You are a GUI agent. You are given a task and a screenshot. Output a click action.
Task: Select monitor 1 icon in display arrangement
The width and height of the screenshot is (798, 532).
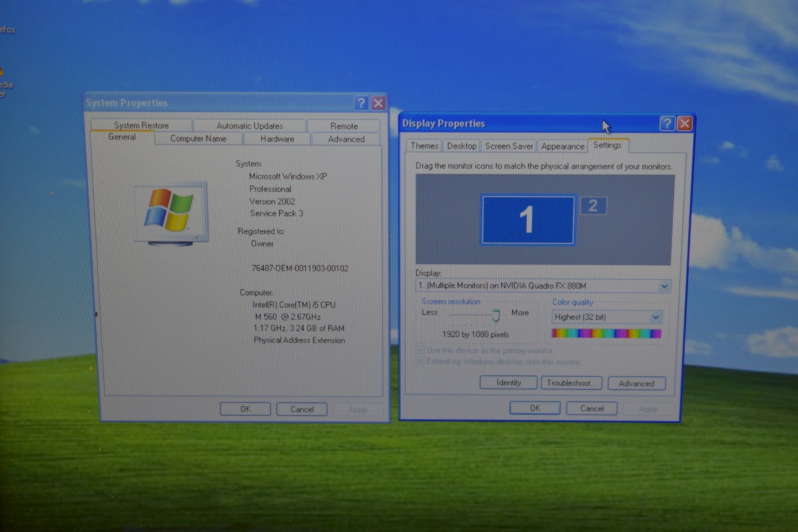pyautogui.click(x=528, y=220)
